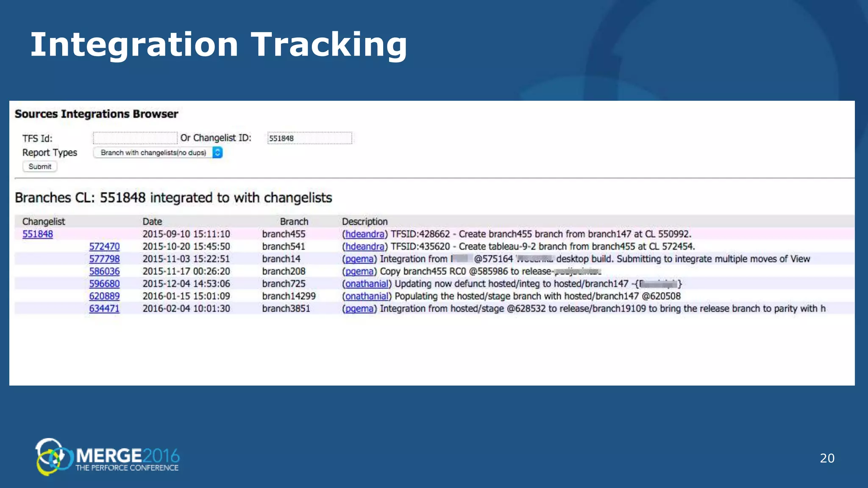The height and width of the screenshot is (488, 868).
Task: Click the Merge 2016 conference logo
Action: 108,457
